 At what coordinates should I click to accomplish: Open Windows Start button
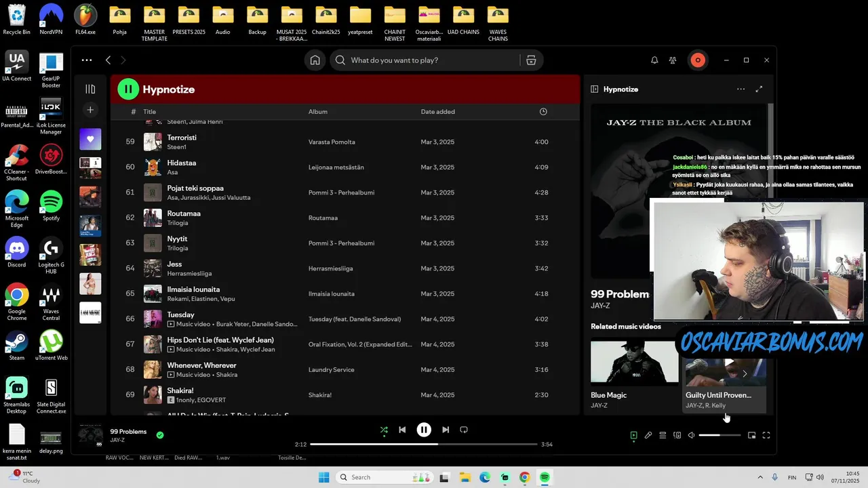point(324,477)
